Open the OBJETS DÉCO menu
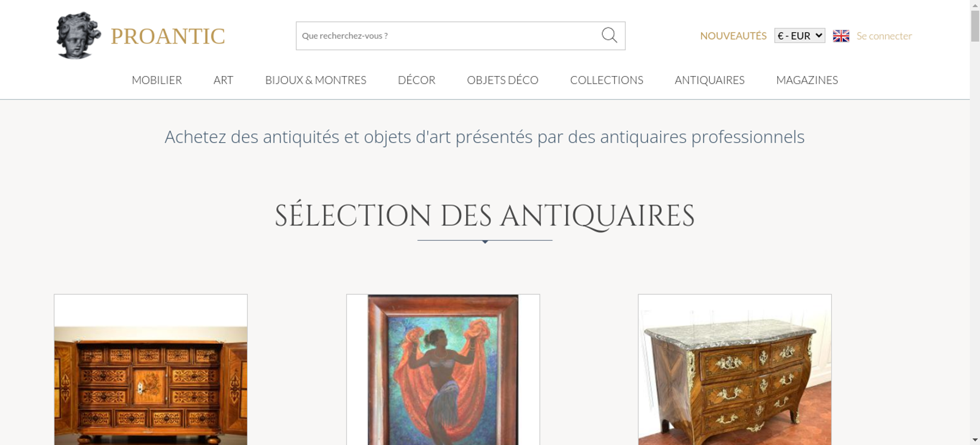The image size is (980, 445). coord(503,80)
